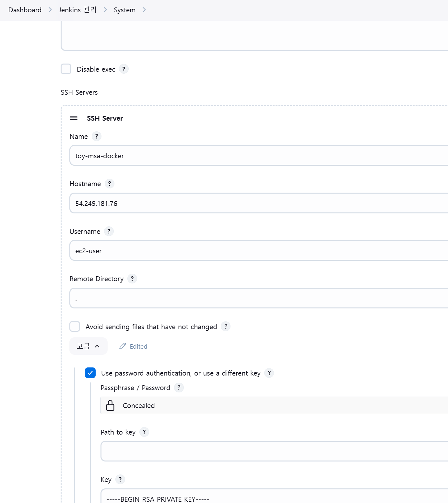Show help for Passphrase / Password
Screen dimensions: 448x503
[179, 388]
